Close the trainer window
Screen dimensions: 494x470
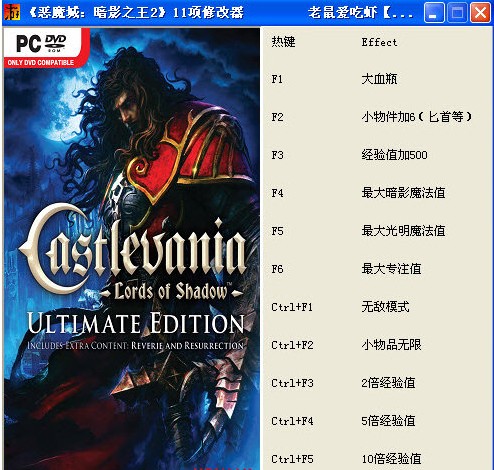click(480, 13)
